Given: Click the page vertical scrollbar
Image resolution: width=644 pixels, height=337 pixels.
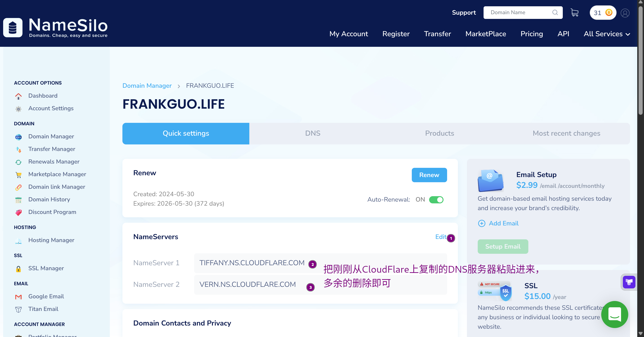Looking at the screenshot, I should 641,60.
